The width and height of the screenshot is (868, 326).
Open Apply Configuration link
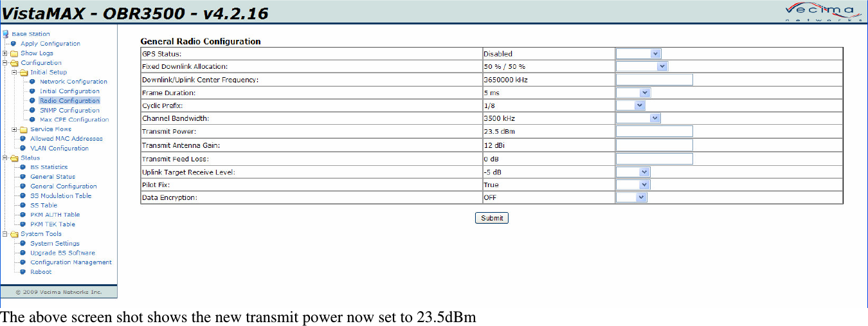[x=50, y=44]
